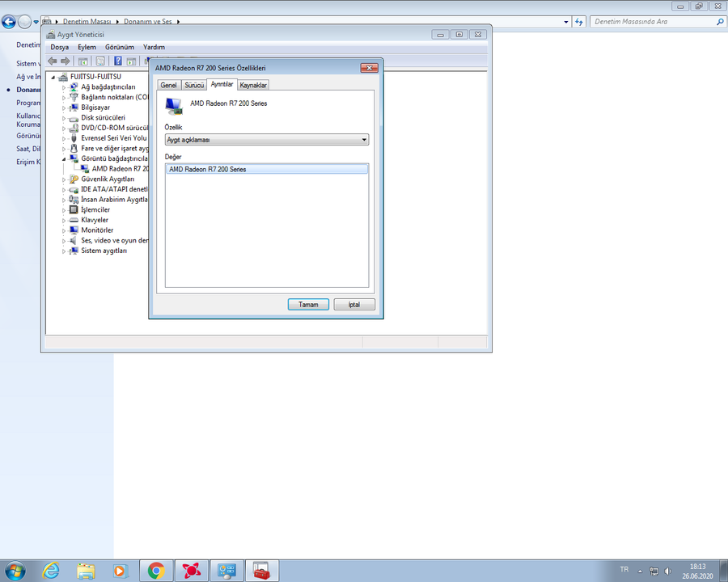Go back in Control Panel window
728x582 pixels.
(x=9, y=21)
